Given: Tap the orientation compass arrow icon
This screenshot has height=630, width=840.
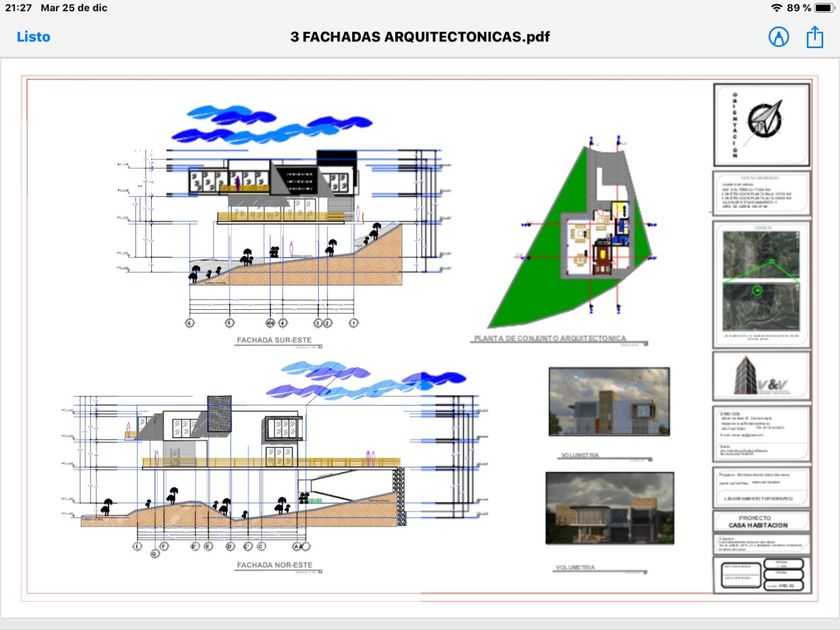Looking at the screenshot, I should pos(765,118).
